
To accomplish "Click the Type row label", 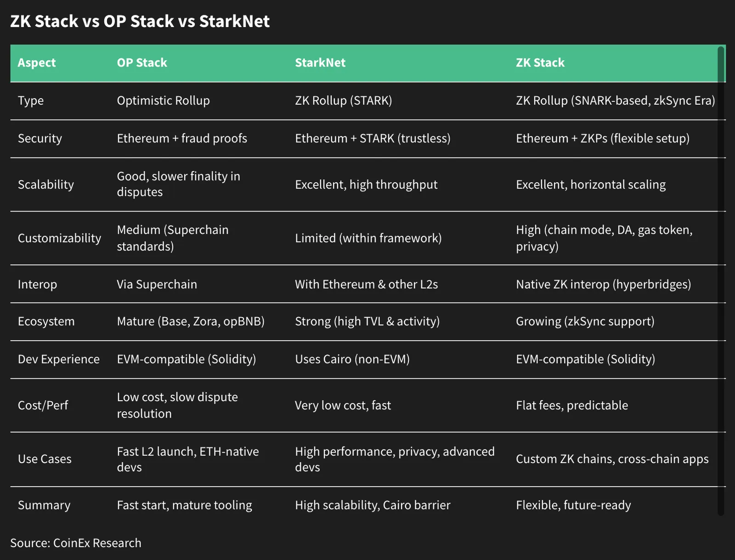I will pos(31,101).
